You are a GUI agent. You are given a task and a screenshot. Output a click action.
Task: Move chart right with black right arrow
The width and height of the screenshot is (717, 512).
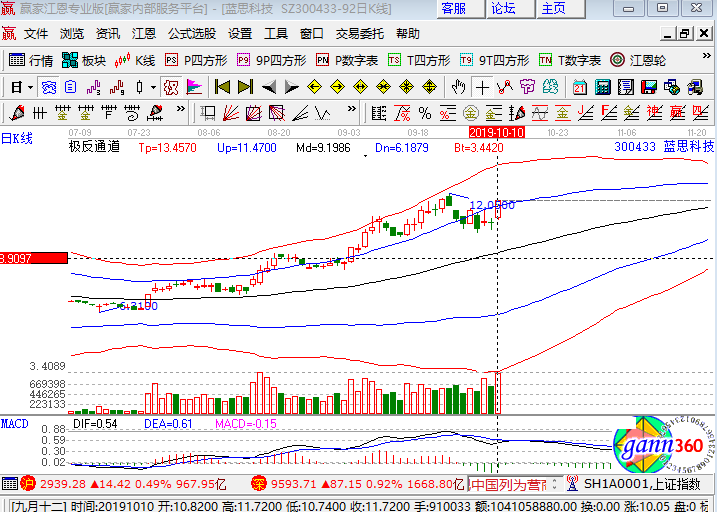[x=291, y=87]
